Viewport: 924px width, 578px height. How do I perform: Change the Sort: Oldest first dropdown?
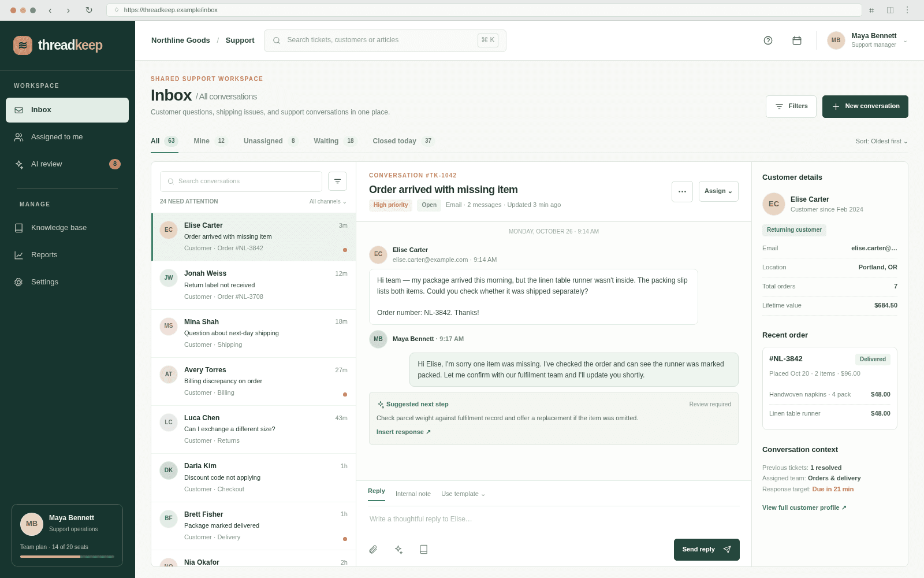882,142
